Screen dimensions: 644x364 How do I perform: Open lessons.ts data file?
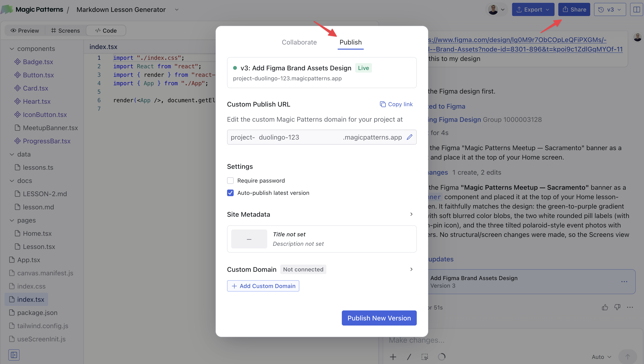pyautogui.click(x=38, y=167)
